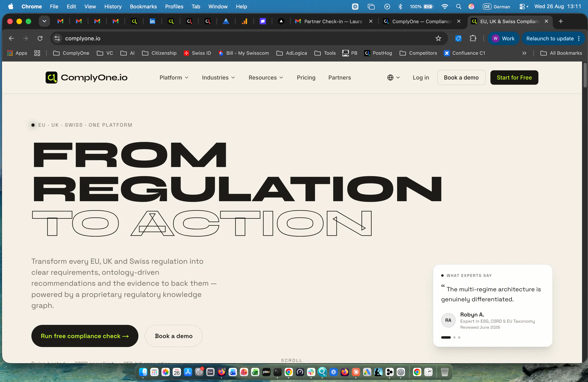Open the German input source menu

[496, 6]
